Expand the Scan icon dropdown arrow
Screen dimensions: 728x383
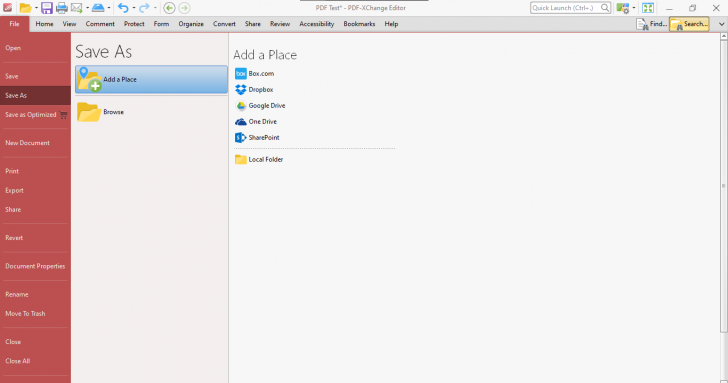[x=109, y=8]
